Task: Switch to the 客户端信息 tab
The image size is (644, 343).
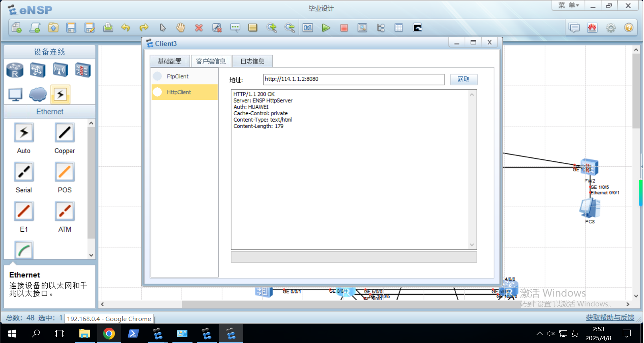Action: coord(211,61)
